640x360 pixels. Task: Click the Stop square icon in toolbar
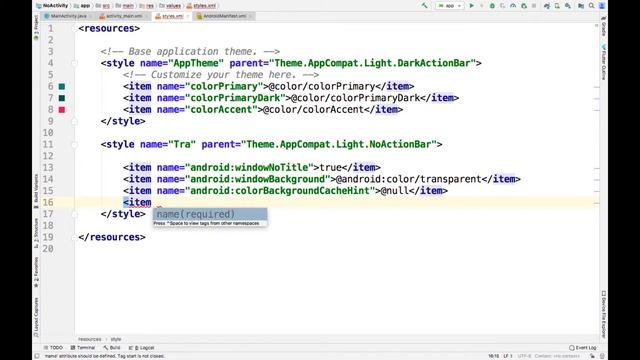[533, 6]
